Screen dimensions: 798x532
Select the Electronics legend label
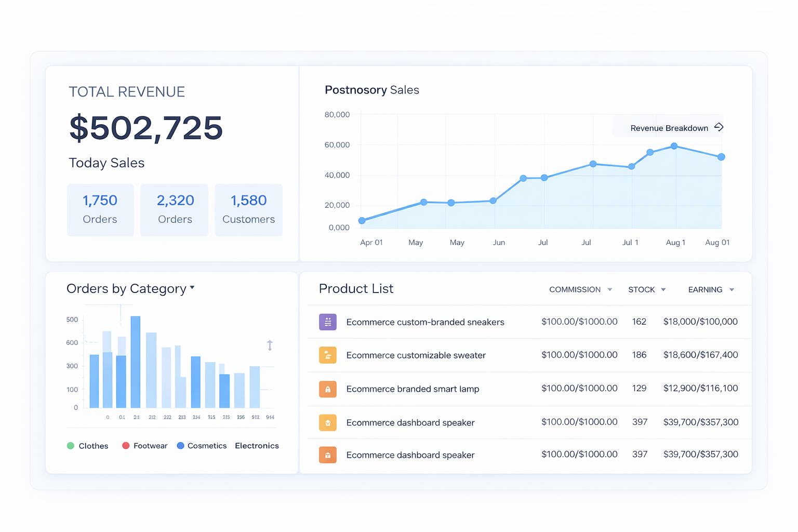(x=257, y=446)
